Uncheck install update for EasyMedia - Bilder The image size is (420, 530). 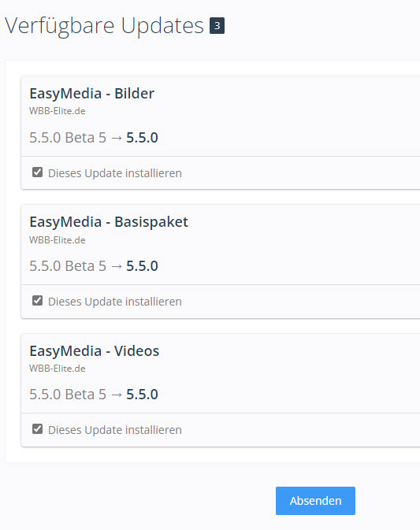point(37,172)
